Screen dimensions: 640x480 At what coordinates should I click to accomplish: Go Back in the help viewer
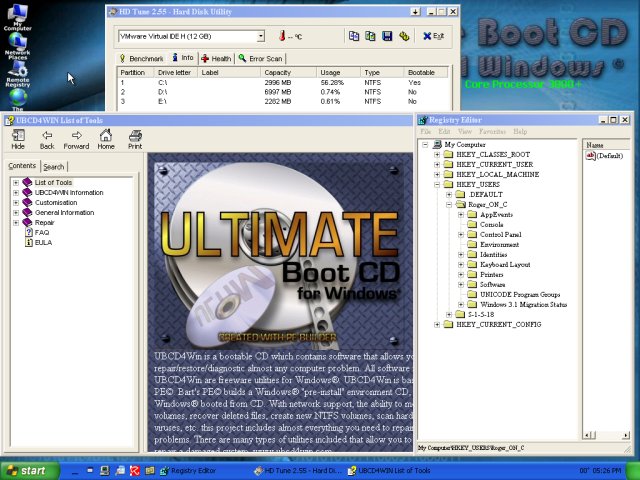click(47, 139)
